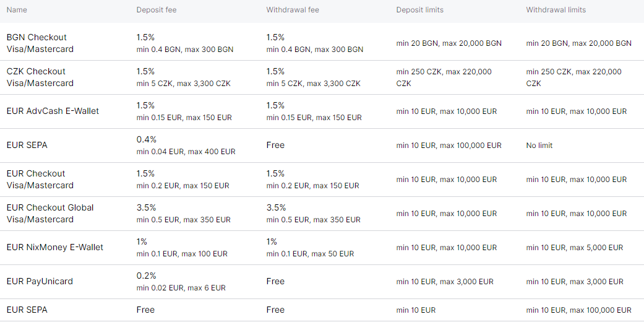Click the Withdrawal limits column header
The height and width of the screenshot is (322, 644).
point(556,10)
